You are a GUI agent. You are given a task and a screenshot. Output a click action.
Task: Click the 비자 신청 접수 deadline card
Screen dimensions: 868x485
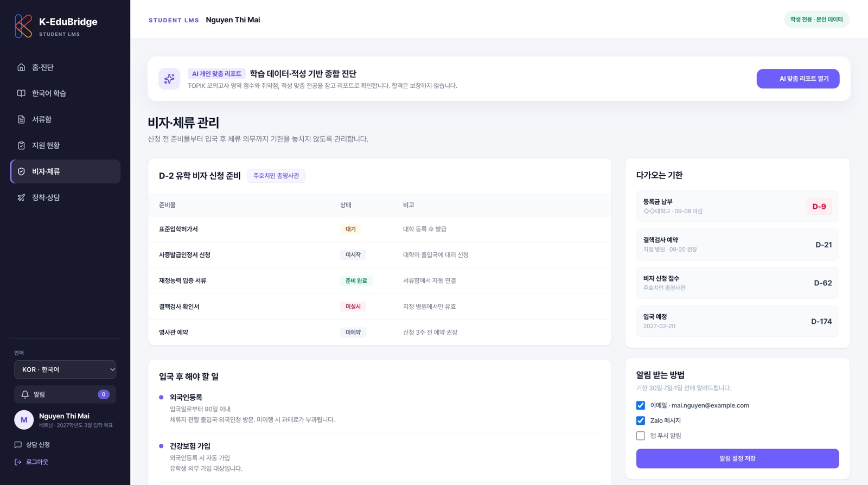(x=737, y=283)
